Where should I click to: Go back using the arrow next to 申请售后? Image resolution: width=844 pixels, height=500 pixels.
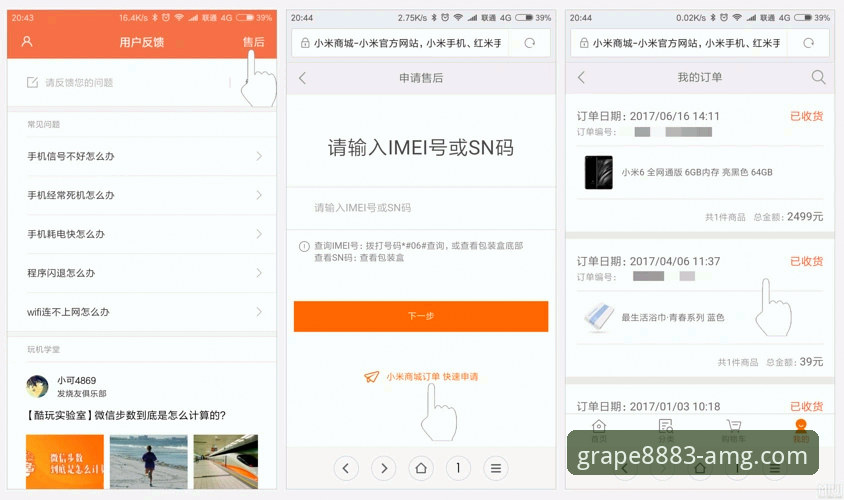pos(303,78)
